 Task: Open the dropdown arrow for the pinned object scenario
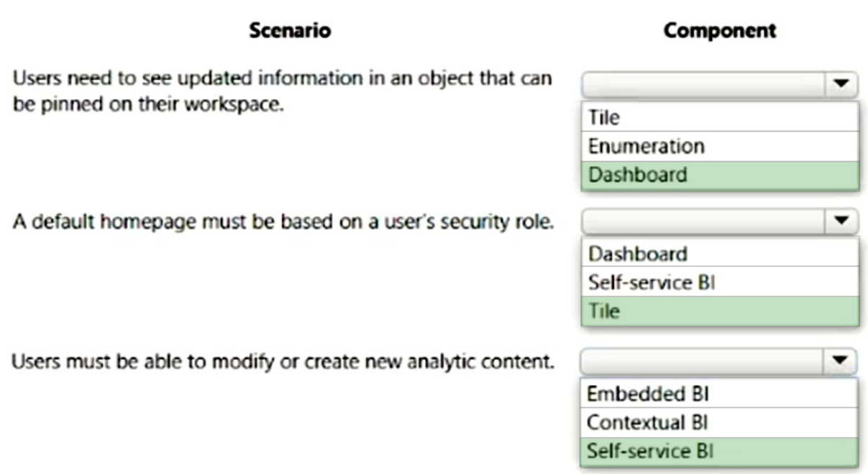coord(841,83)
